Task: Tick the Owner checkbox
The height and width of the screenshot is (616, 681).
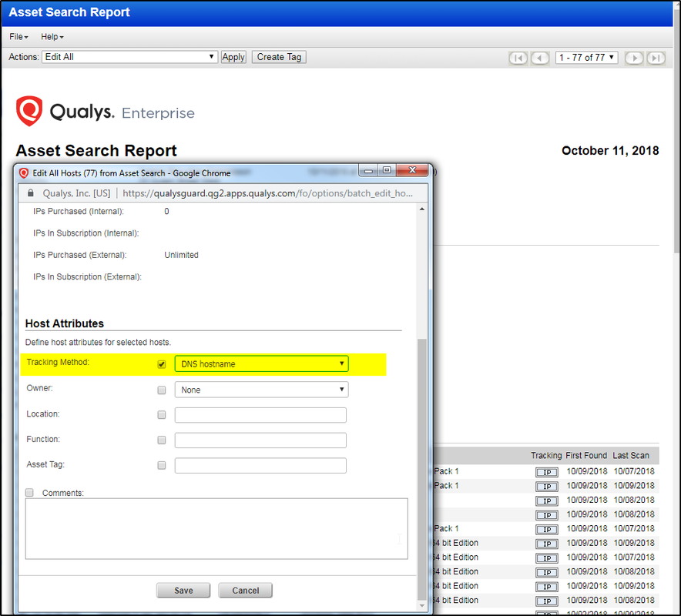Action: pyautogui.click(x=162, y=390)
